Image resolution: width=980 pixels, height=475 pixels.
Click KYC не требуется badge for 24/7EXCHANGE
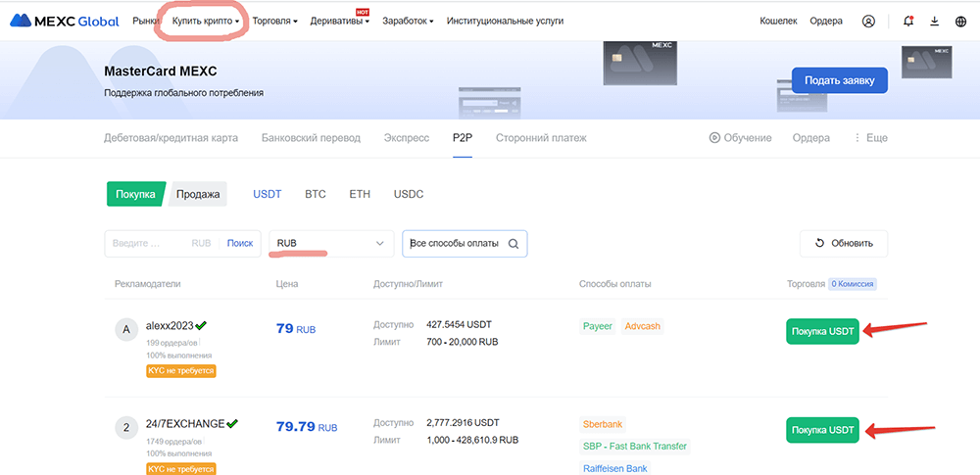pos(181,468)
